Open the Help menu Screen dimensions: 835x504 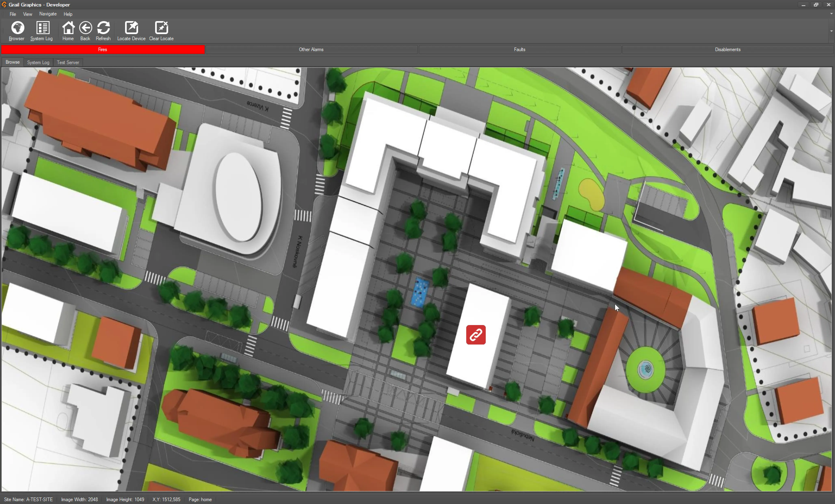68,14
